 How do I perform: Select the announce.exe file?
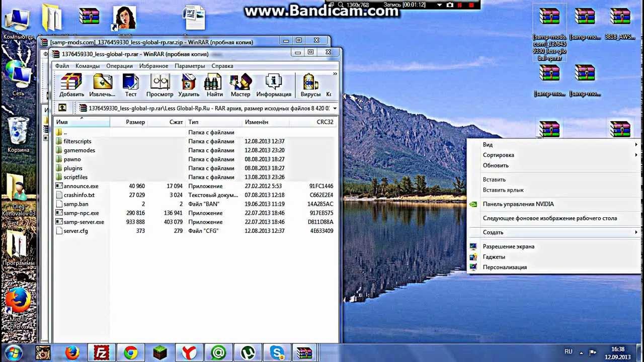click(195, 186)
